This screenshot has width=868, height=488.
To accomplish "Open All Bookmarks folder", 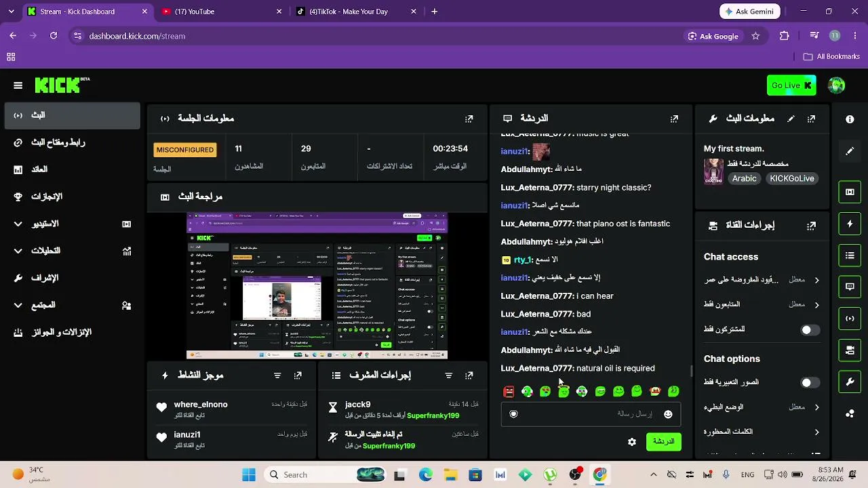I will click(831, 57).
